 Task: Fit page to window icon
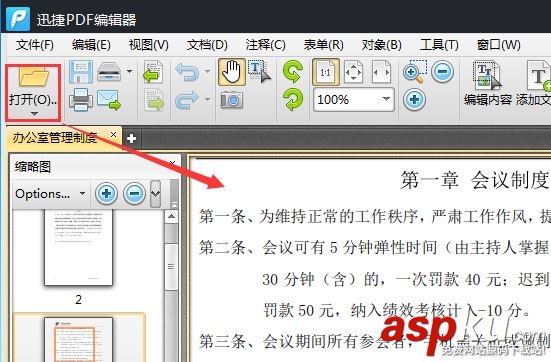coord(354,72)
